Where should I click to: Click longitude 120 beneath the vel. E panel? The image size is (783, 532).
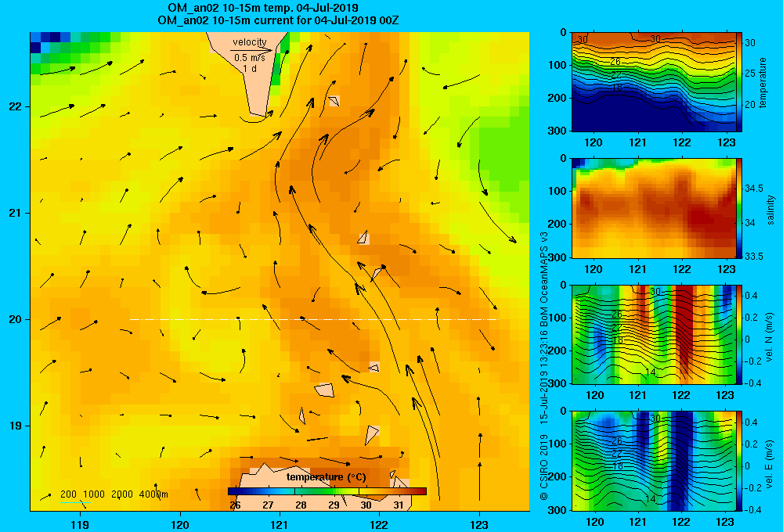pos(594,522)
